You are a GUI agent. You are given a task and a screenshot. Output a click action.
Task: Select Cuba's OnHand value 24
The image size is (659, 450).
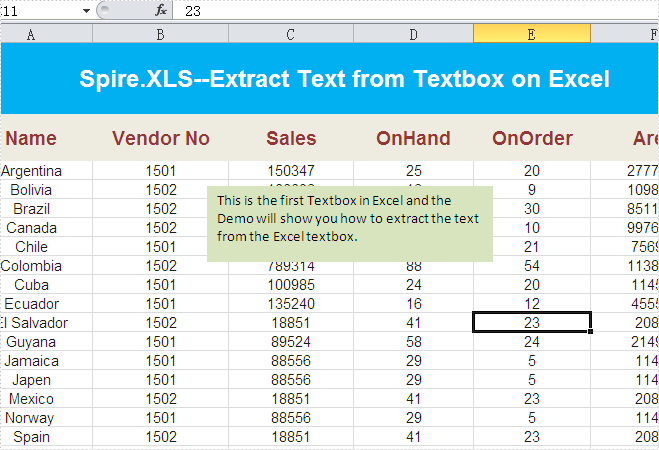(414, 284)
